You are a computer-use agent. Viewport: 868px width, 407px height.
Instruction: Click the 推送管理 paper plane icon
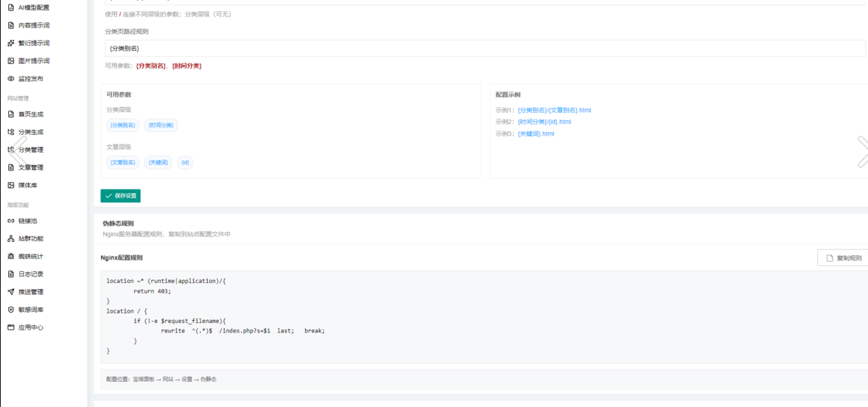(11, 292)
